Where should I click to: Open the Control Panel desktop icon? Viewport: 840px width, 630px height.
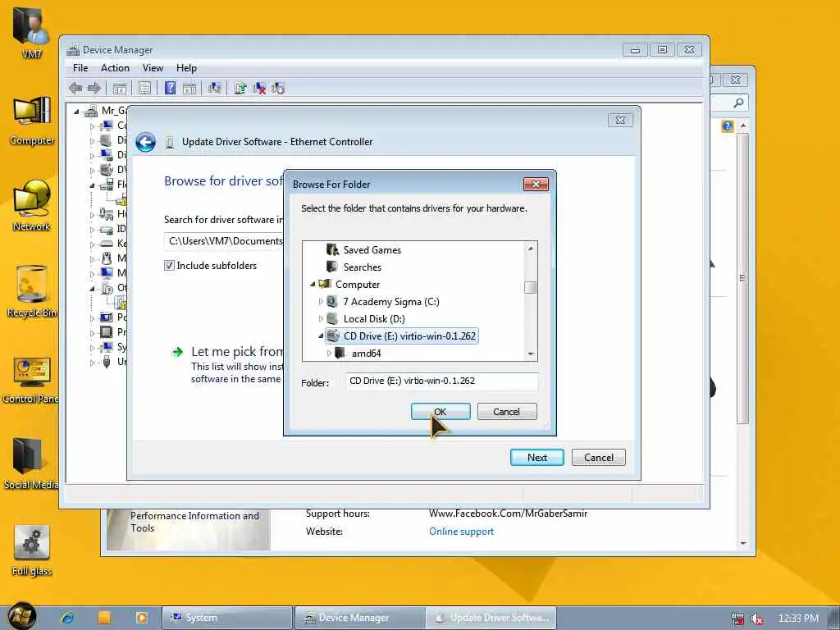(32, 379)
